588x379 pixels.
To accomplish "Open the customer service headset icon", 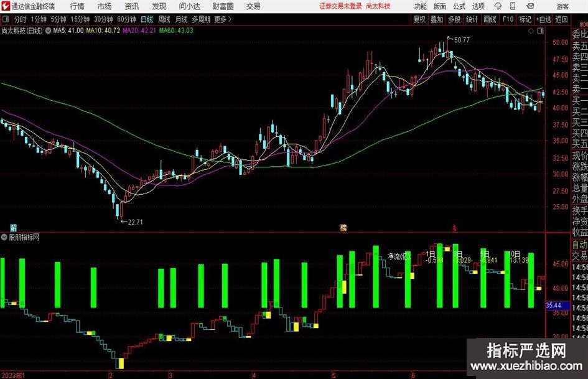I will coord(498,6).
